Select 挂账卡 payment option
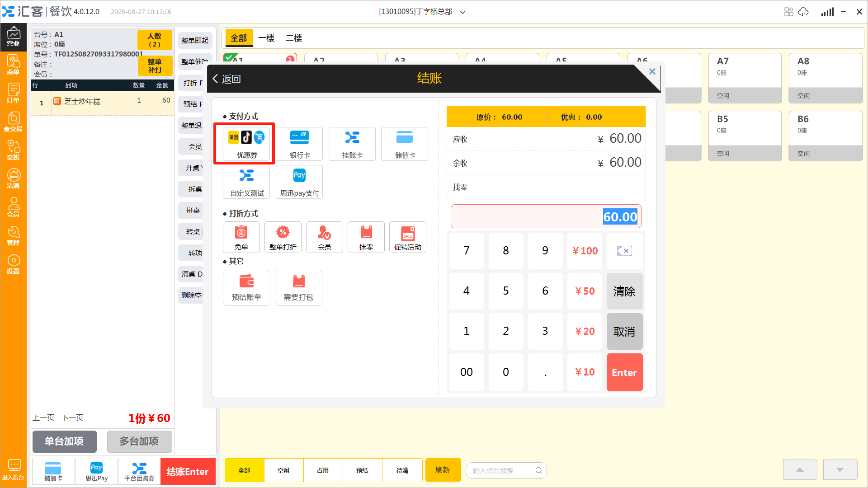The width and height of the screenshot is (868, 488). click(x=352, y=144)
